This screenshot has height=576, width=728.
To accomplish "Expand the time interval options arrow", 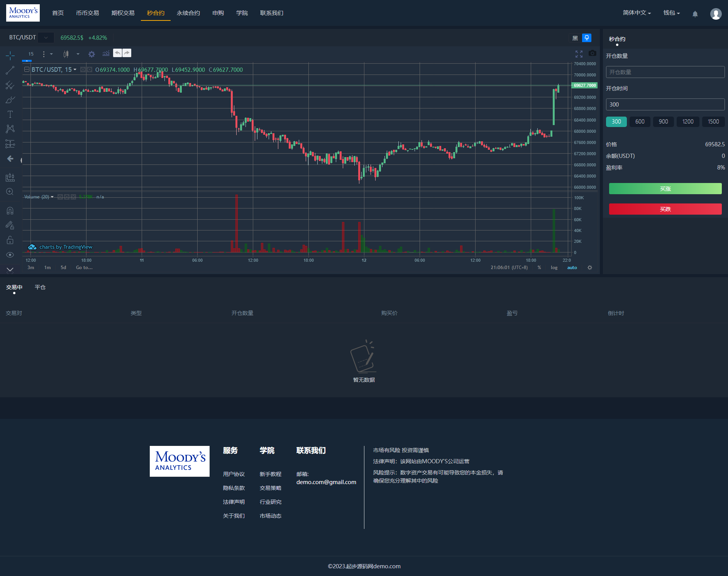I will click(51, 54).
